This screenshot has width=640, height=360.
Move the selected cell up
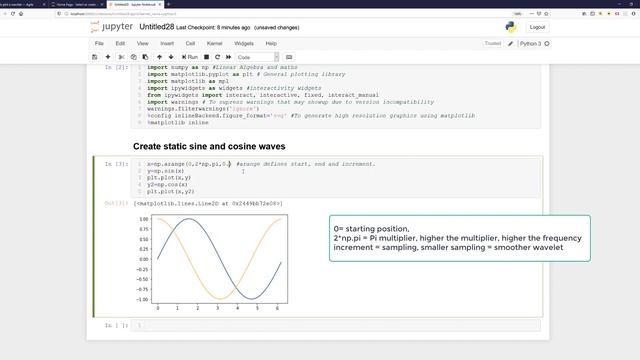point(160,57)
